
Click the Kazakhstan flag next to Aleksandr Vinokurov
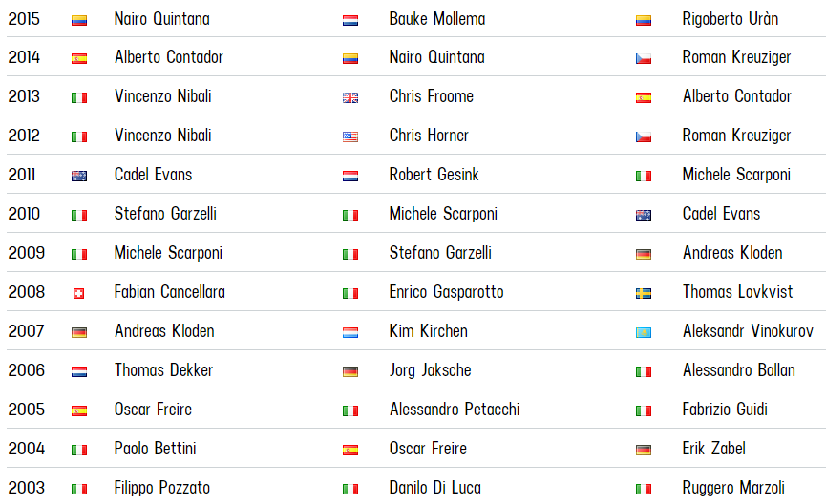coord(644,333)
